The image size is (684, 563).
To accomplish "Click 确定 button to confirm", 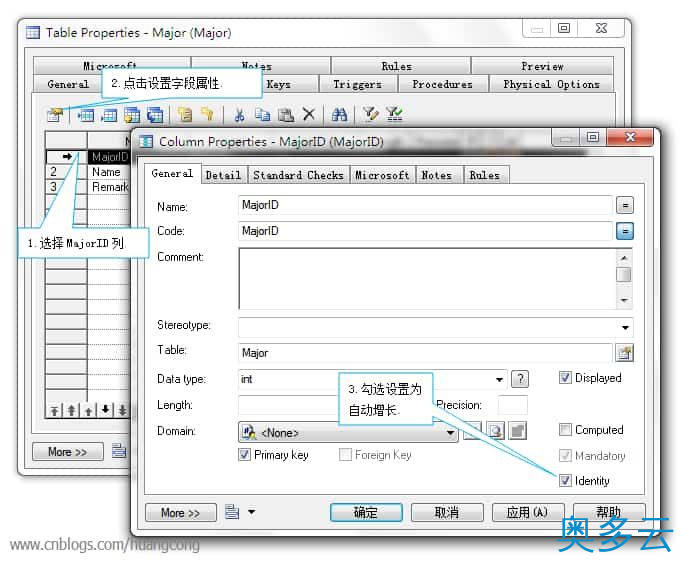I will [x=366, y=512].
